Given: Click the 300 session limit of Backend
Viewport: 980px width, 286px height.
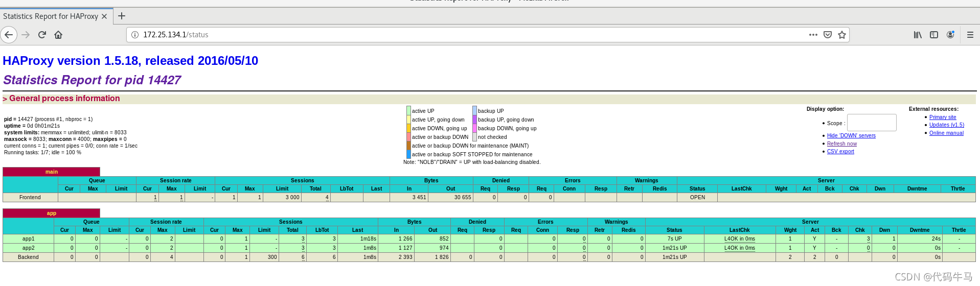Looking at the screenshot, I should point(272,257).
